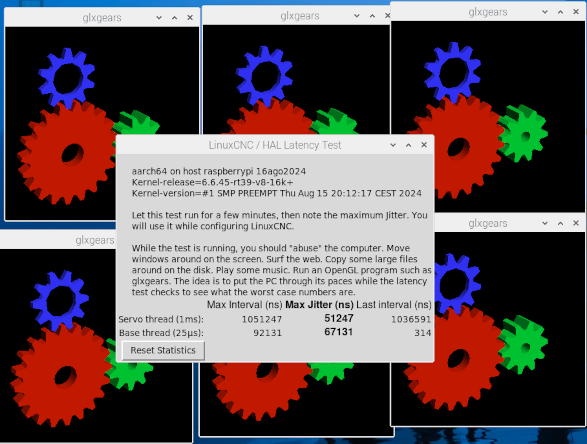Close the top-right glxgears window
The image size is (587, 444).
pyautogui.click(x=576, y=12)
